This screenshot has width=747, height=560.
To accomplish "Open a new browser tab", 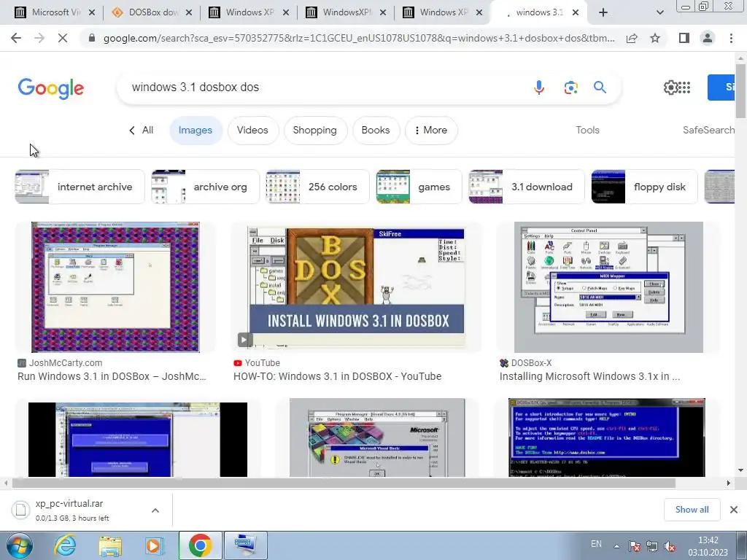I will point(603,12).
